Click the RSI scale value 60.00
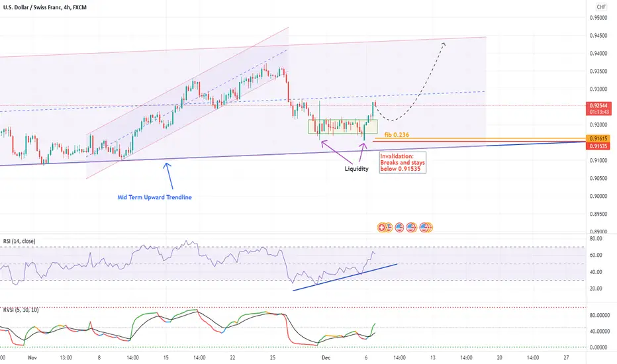617x364 pixels. pyautogui.click(x=596, y=255)
